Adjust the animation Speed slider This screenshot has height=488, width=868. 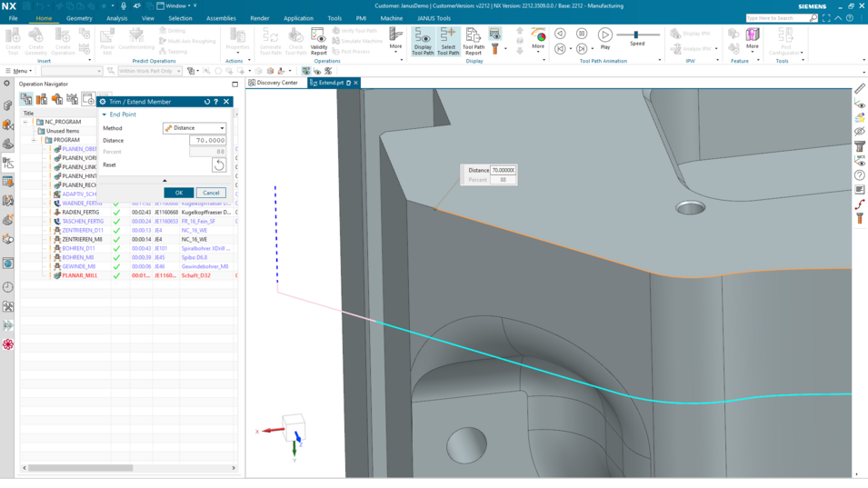coord(636,35)
